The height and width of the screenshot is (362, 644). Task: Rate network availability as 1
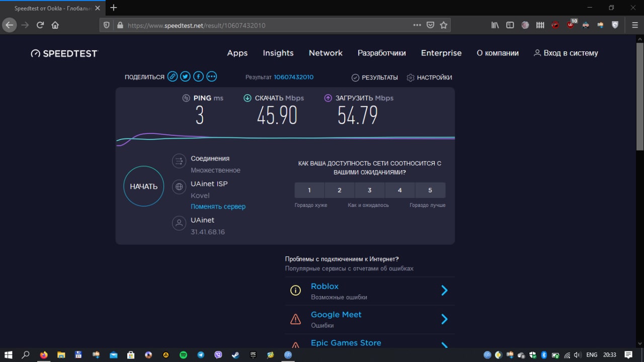[309, 190]
